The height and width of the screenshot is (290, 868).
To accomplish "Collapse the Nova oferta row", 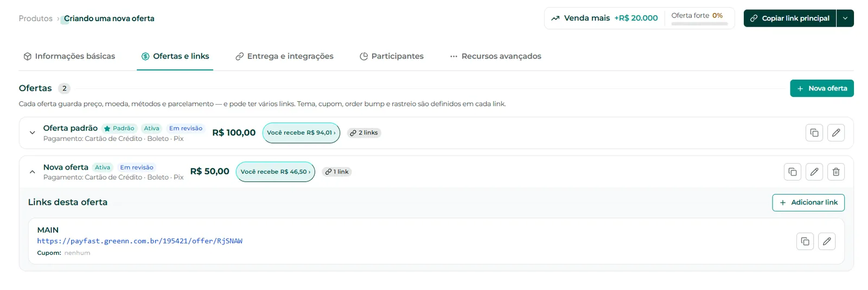I will point(32,172).
